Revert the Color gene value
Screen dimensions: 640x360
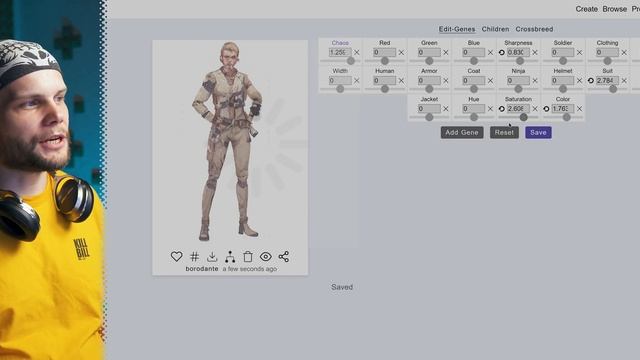point(546,109)
